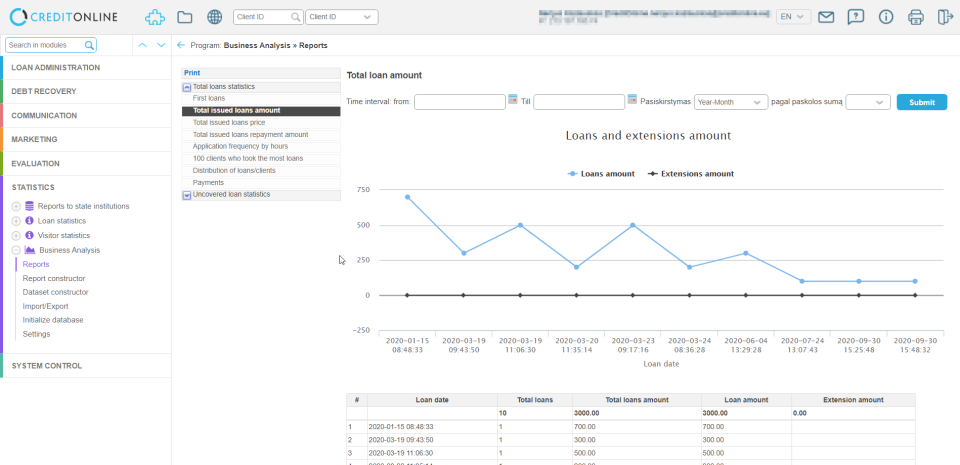Click the info icon beside Loan statistics
The height and width of the screenshot is (465, 960).
click(x=29, y=220)
